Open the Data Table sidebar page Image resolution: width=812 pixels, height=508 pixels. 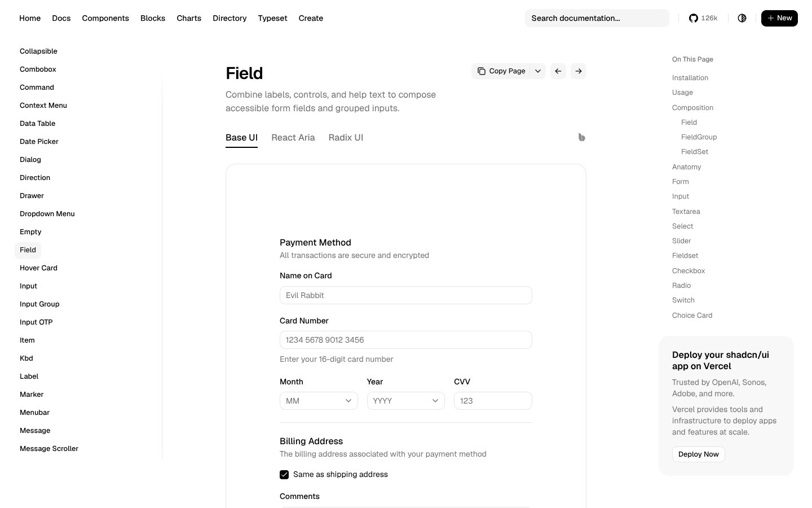(x=37, y=124)
